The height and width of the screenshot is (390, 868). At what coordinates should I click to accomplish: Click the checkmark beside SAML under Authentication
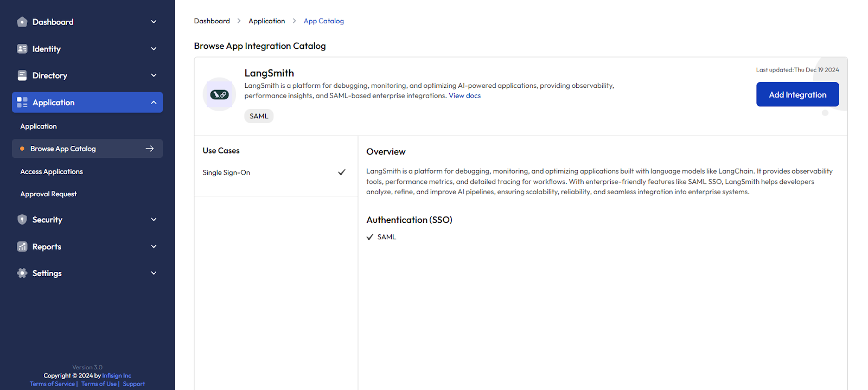tap(370, 237)
